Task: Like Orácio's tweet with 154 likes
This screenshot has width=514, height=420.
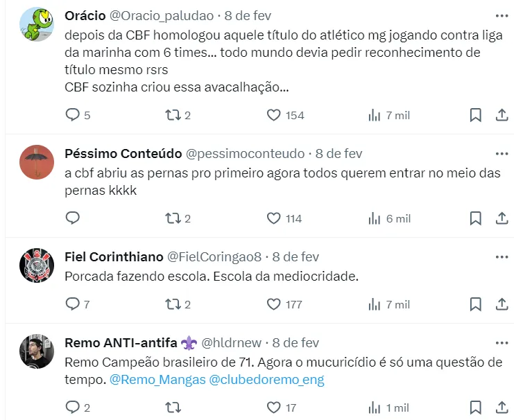Action: point(274,115)
